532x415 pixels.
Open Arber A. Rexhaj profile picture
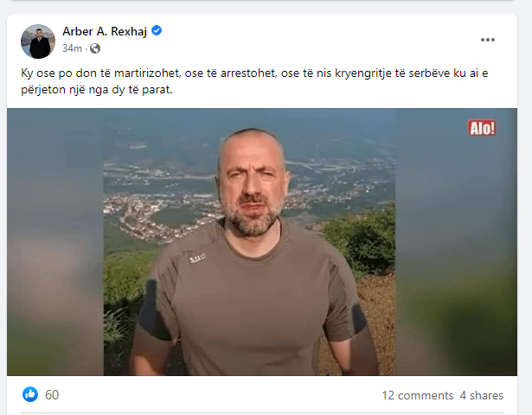[38, 41]
